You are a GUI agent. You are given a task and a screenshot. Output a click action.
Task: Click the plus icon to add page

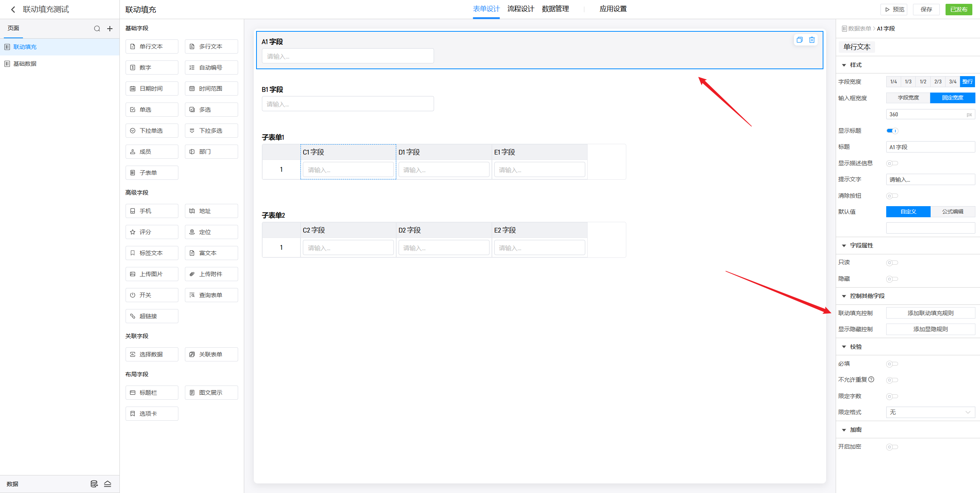(110, 29)
